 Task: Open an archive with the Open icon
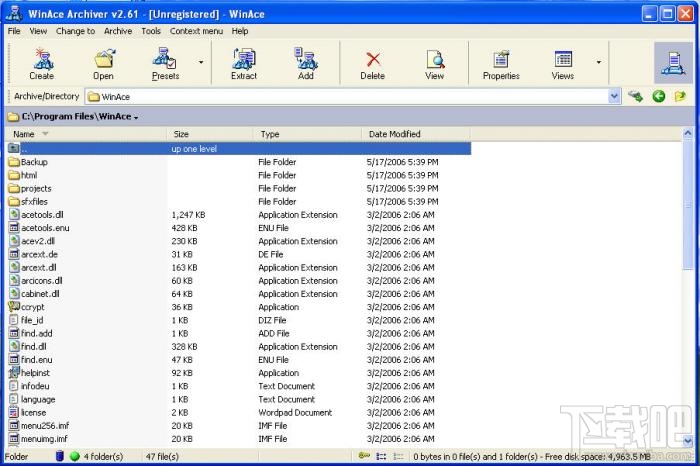[x=104, y=63]
